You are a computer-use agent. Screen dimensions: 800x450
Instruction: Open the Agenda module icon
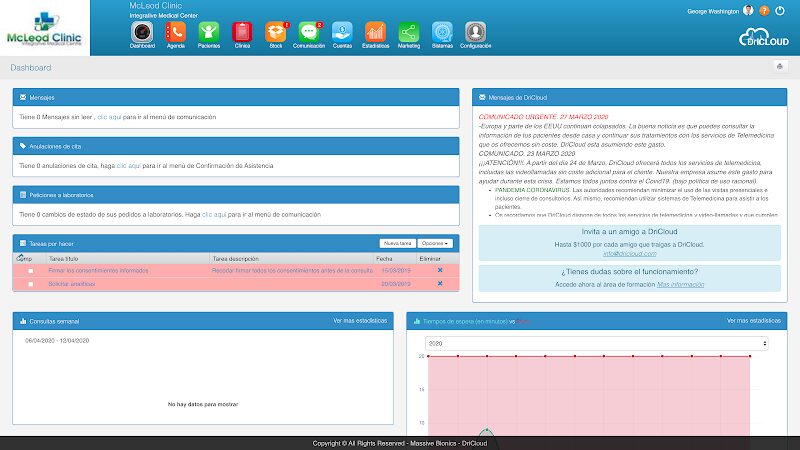[175, 33]
